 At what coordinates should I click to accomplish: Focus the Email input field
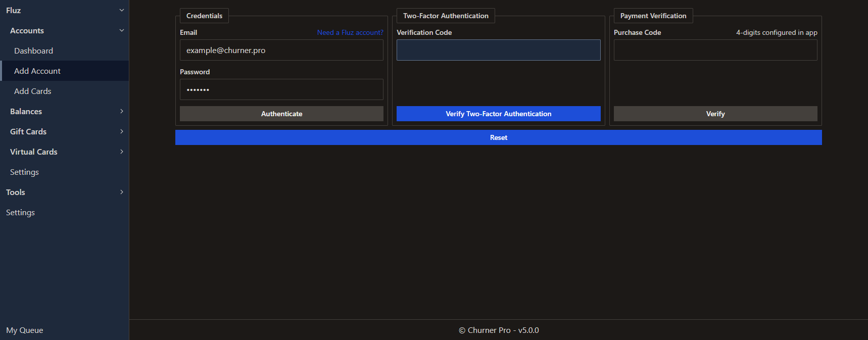pos(281,51)
